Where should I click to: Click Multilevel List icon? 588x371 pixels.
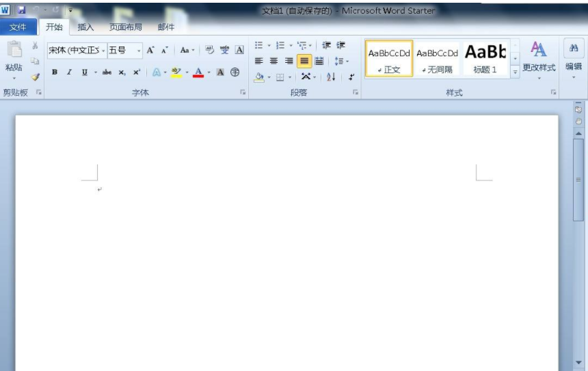click(302, 45)
